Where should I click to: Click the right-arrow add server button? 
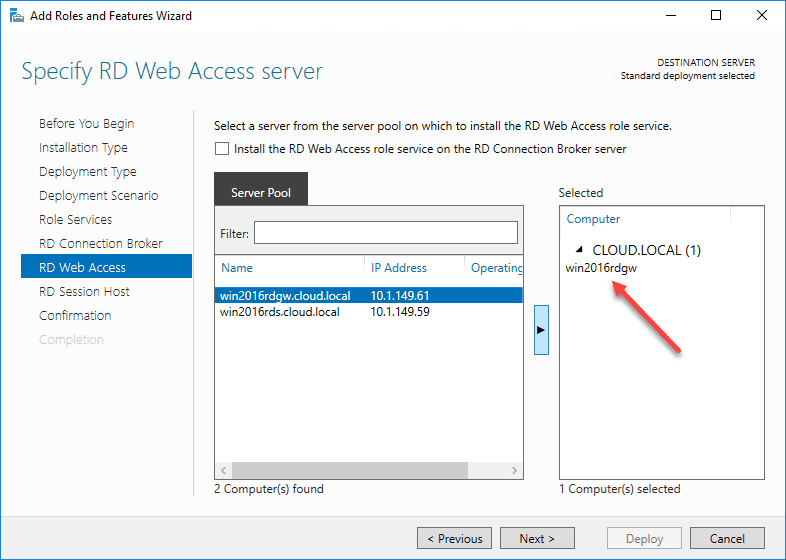pos(541,329)
